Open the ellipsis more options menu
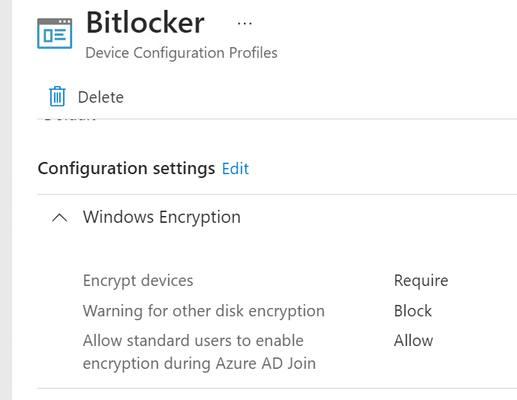Viewport: 517px width, 400px height. pos(245,23)
